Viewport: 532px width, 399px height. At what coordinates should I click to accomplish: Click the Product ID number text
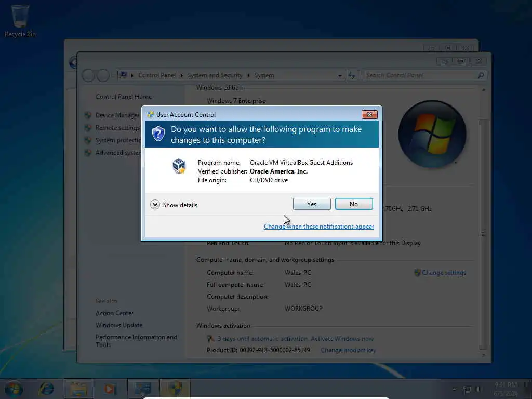coord(275,350)
